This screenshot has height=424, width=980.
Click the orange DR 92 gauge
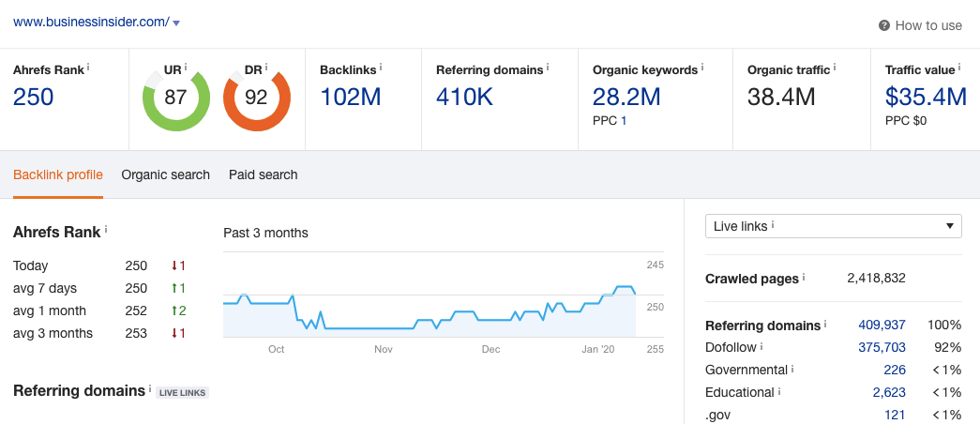[x=257, y=98]
